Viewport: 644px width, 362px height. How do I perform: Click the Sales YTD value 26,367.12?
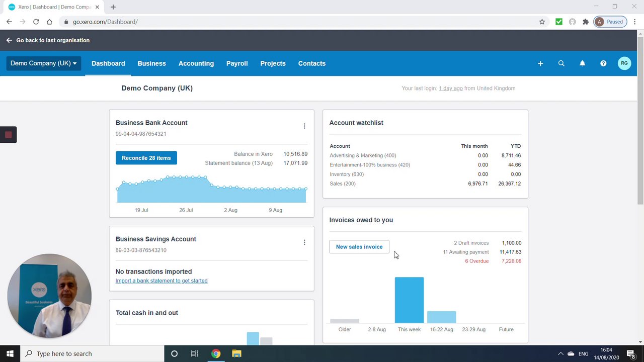click(509, 184)
